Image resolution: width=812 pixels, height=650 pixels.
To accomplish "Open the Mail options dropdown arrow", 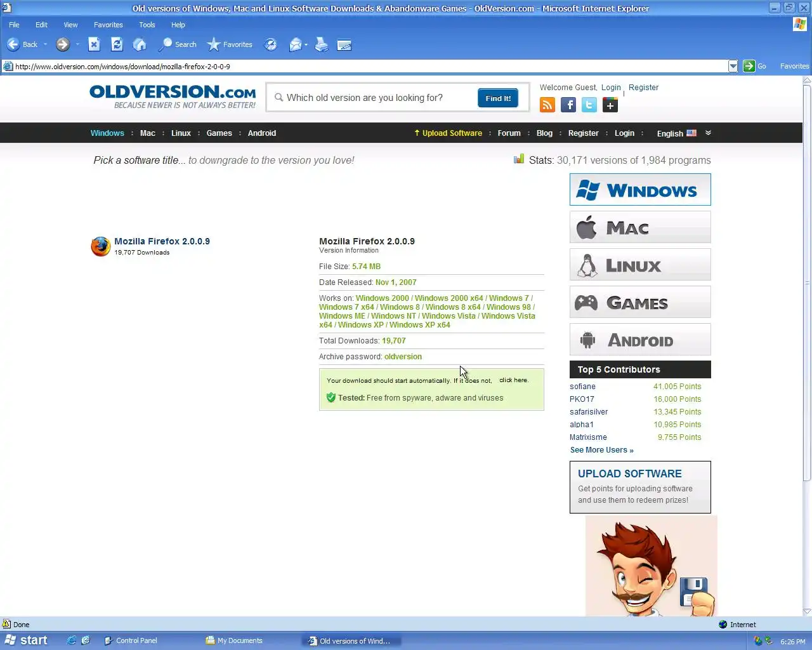I will (306, 44).
